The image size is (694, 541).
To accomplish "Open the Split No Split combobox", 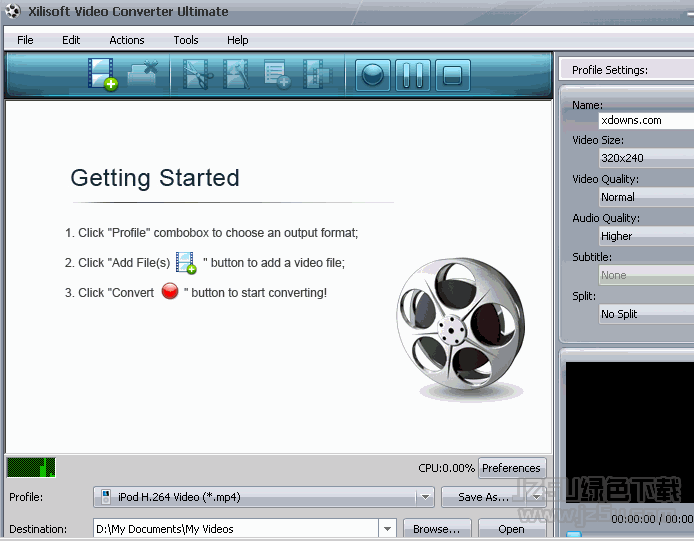I will point(646,314).
